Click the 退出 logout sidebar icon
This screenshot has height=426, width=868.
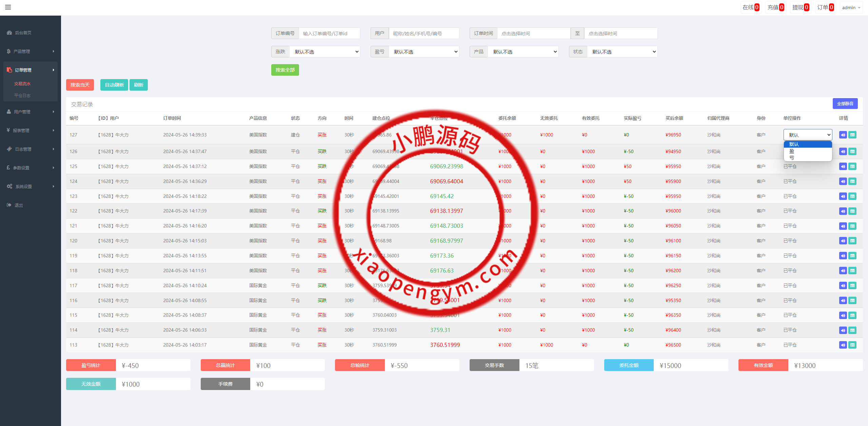tap(9, 205)
